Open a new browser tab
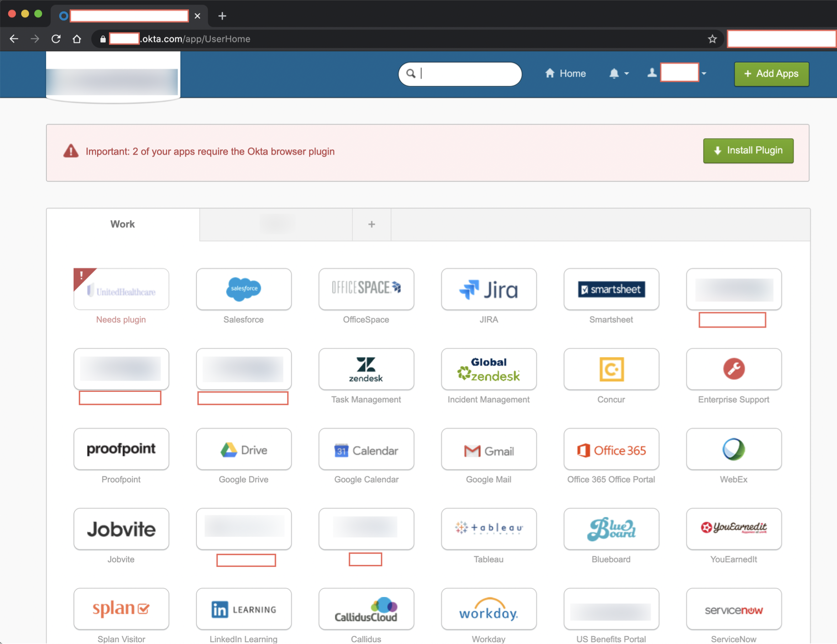Screen dimensions: 837x644 point(222,16)
